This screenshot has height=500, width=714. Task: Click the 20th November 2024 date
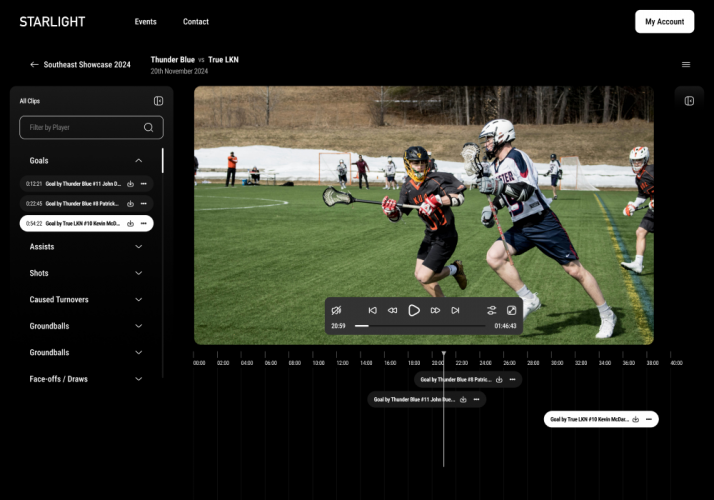179,71
